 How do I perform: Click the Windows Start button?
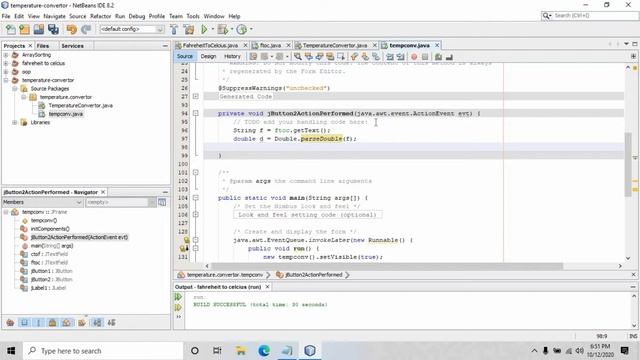click(11, 351)
